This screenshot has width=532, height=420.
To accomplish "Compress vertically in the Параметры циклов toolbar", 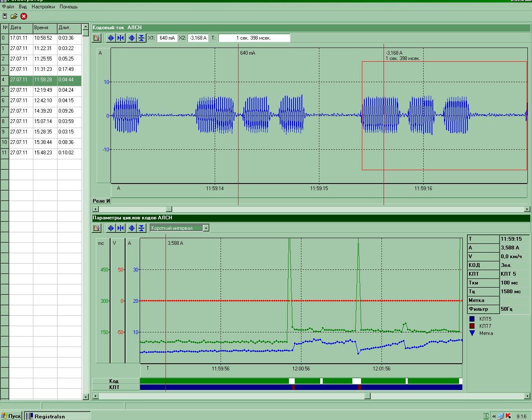I will tap(141, 228).
